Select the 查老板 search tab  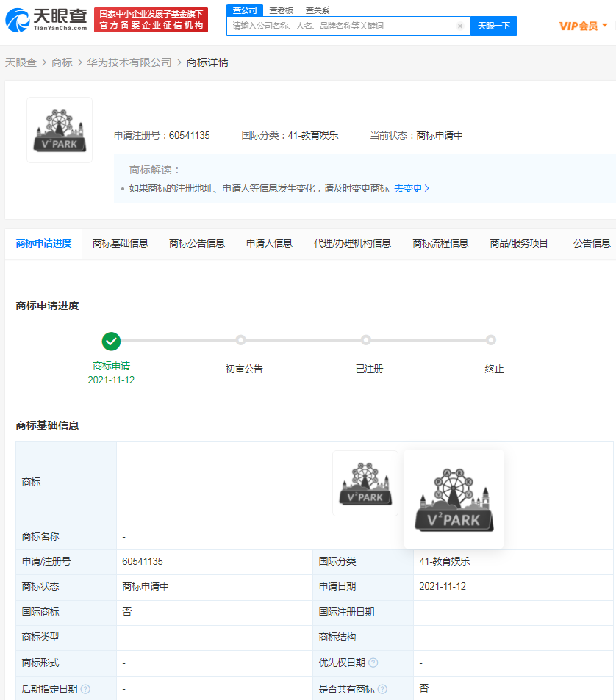click(x=281, y=10)
